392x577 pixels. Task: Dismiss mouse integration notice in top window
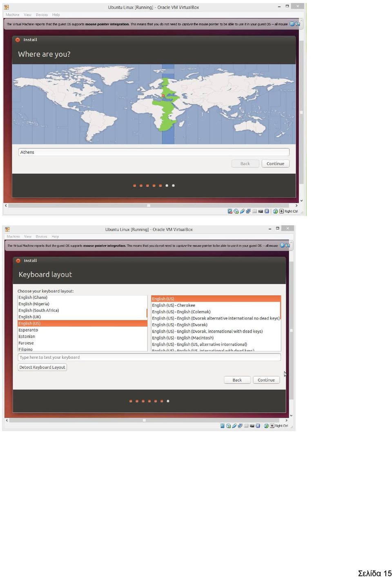292,24
